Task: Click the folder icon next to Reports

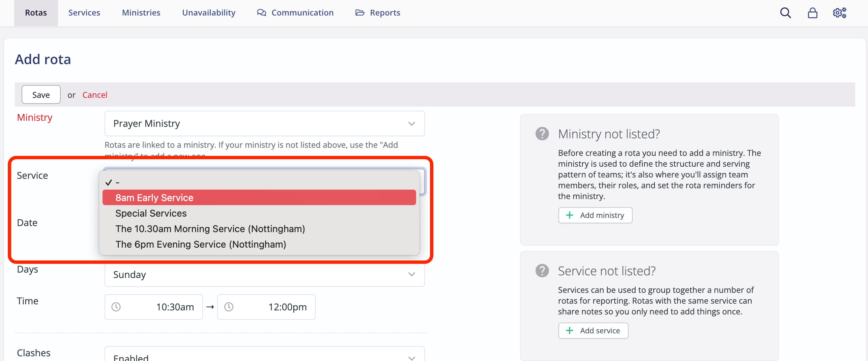Action: click(359, 12)
